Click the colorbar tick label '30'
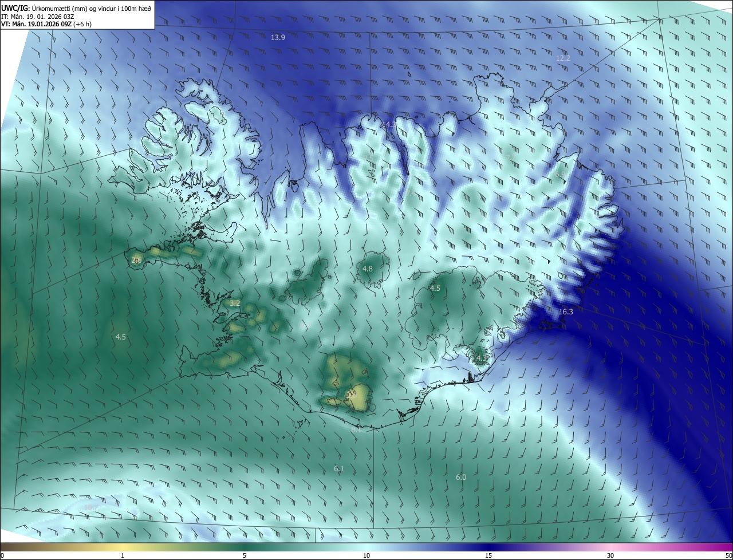The image size is (733, 560). point(610,555)
